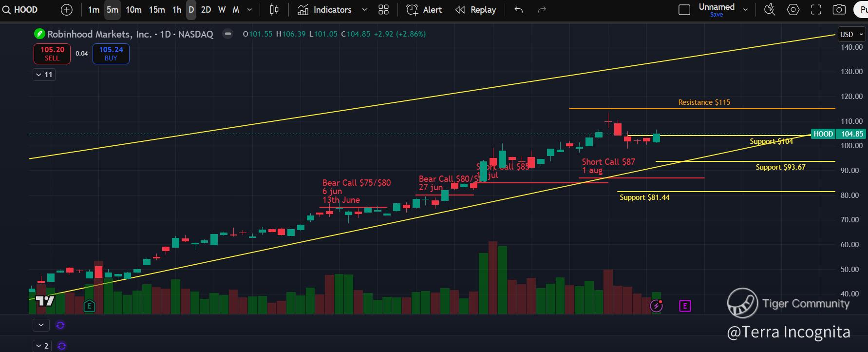This screenshot has height=352, width=868.
Task: Click the 105.24 BUY button
Action: pyautogui.click(x=111, y=54)
